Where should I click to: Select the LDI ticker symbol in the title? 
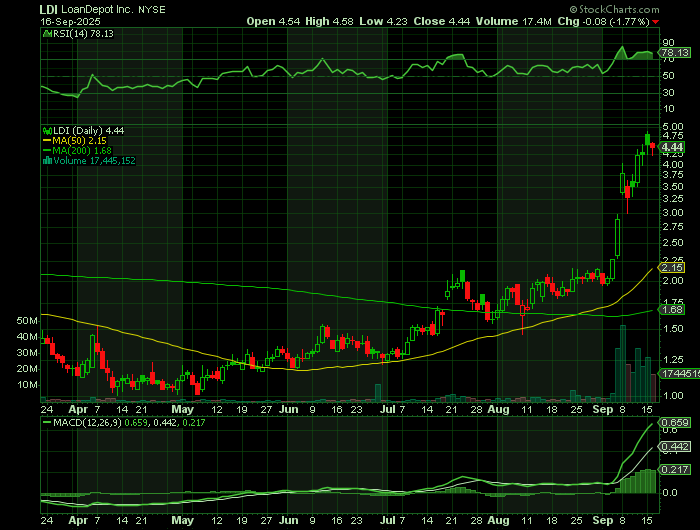pos(48,9)
